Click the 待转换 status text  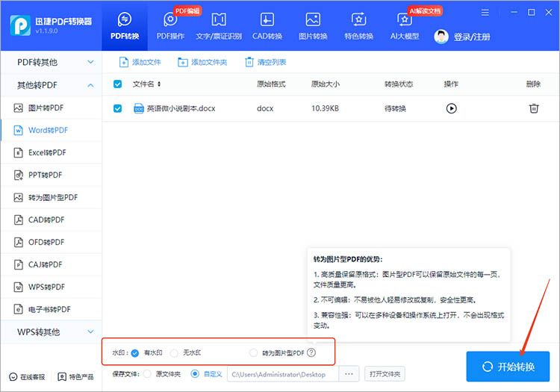pos(395,108)
